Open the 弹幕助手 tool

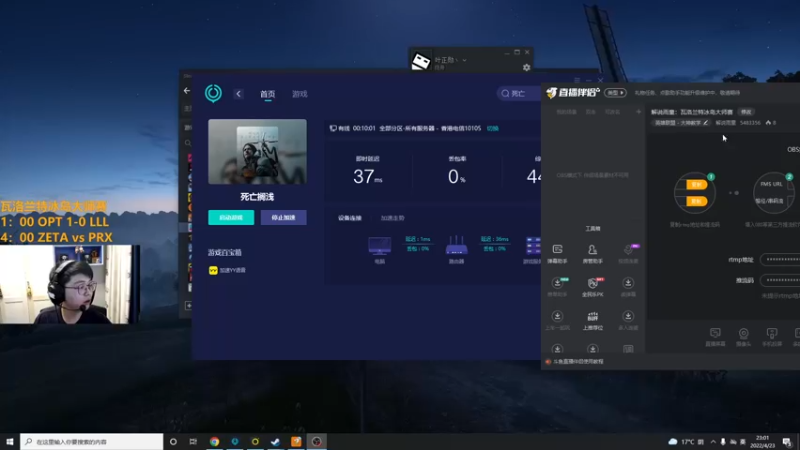coord(557,254)
